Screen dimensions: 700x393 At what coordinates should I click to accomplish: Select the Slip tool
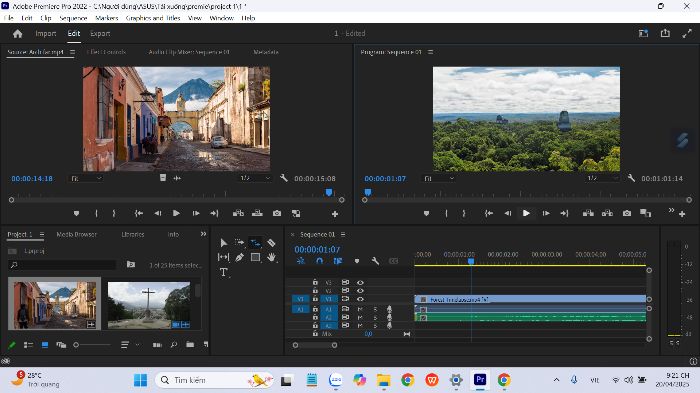pos(223,257)
